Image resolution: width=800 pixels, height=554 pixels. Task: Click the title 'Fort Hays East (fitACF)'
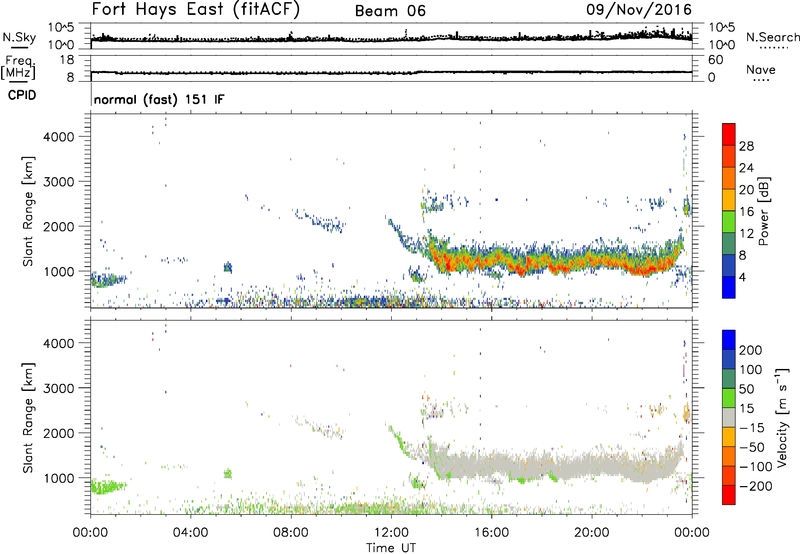[196, 10]
